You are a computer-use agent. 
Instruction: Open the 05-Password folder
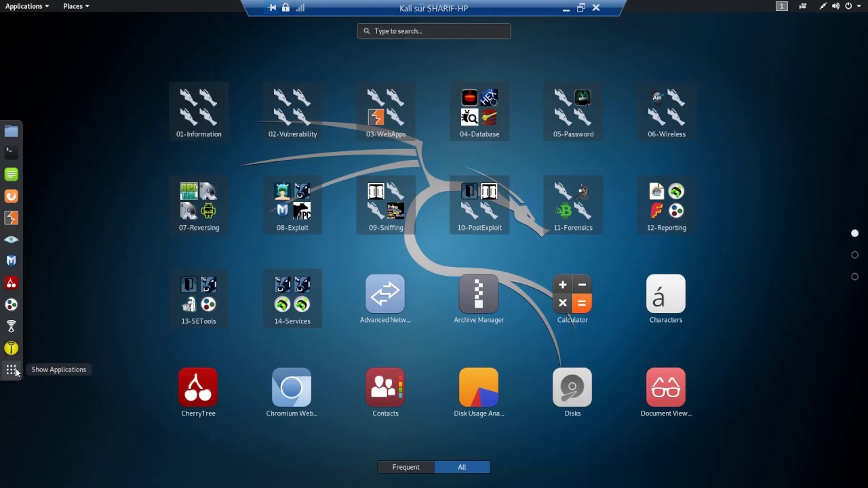pyautogui.click(x=573, y=113)
